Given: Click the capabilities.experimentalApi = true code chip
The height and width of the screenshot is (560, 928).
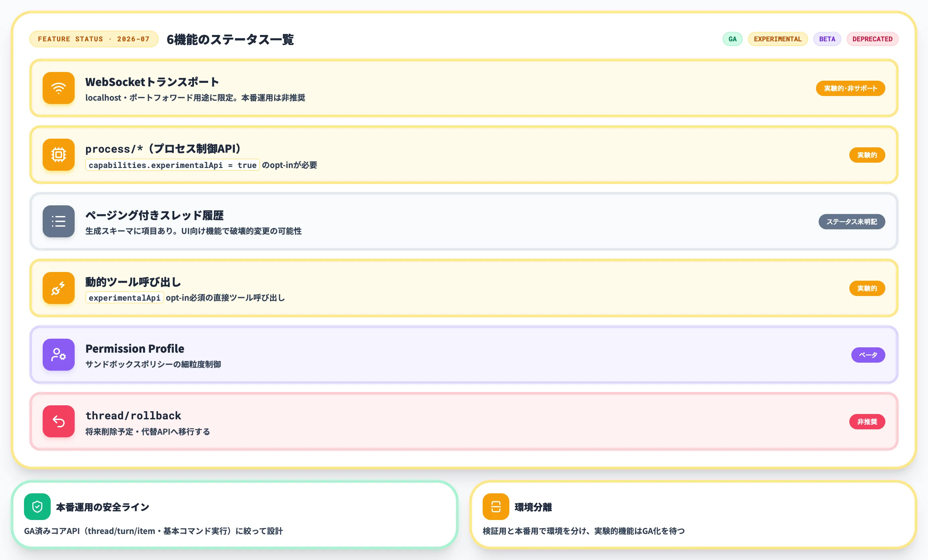Looking at the screenshot, I should pos(172,165).
